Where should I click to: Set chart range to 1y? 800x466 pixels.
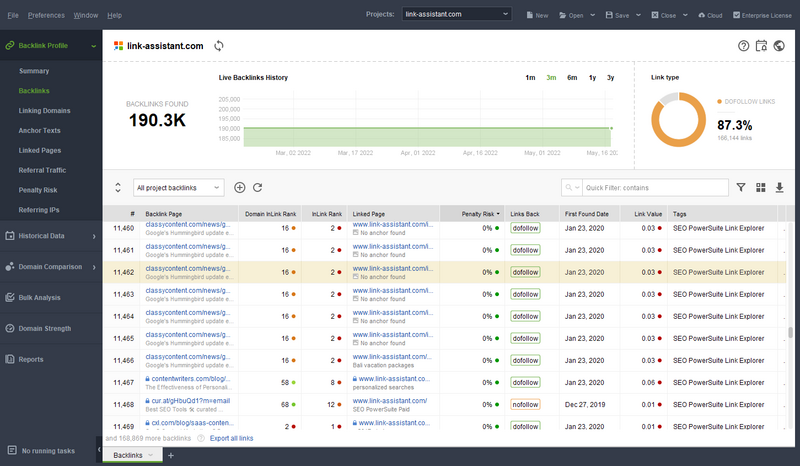point(592,78)
